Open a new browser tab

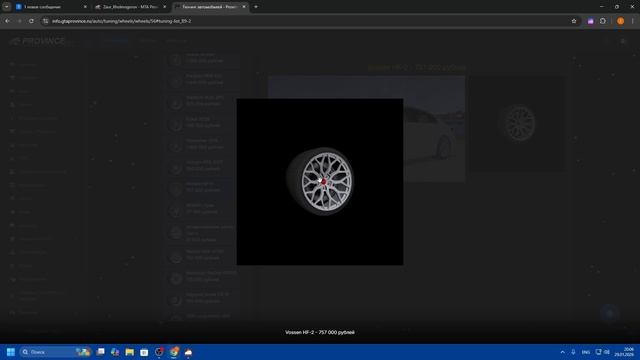click(x=256, y=7)
